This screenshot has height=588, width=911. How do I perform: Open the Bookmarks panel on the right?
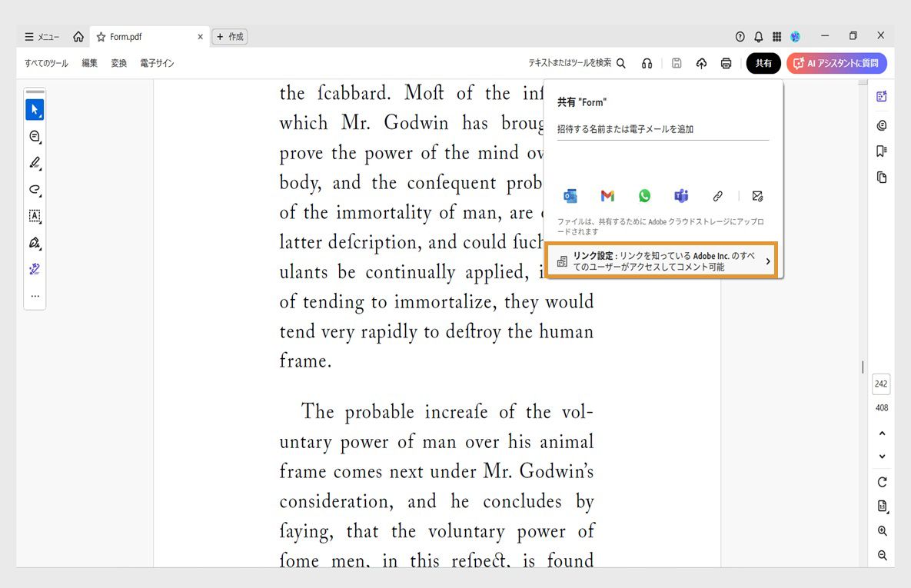(881, 151)
